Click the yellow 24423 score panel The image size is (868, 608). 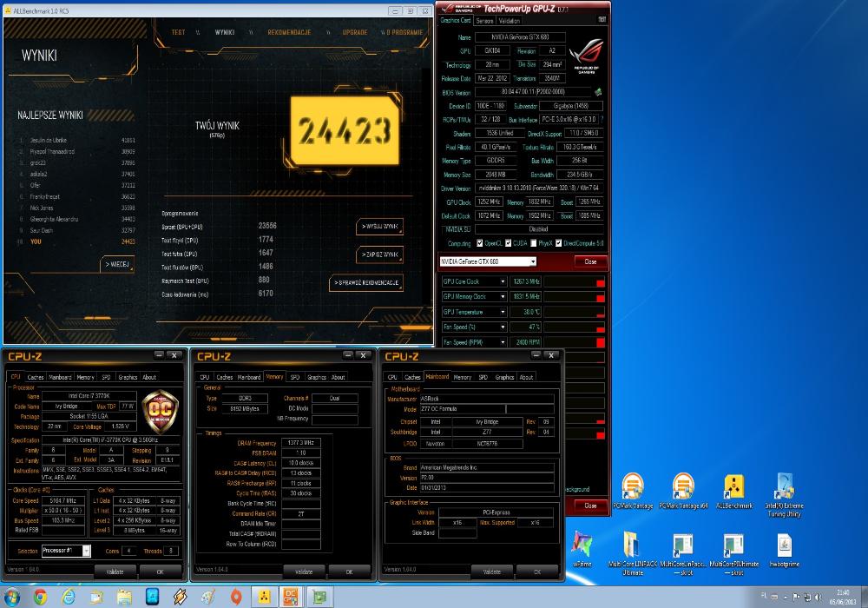345,130
